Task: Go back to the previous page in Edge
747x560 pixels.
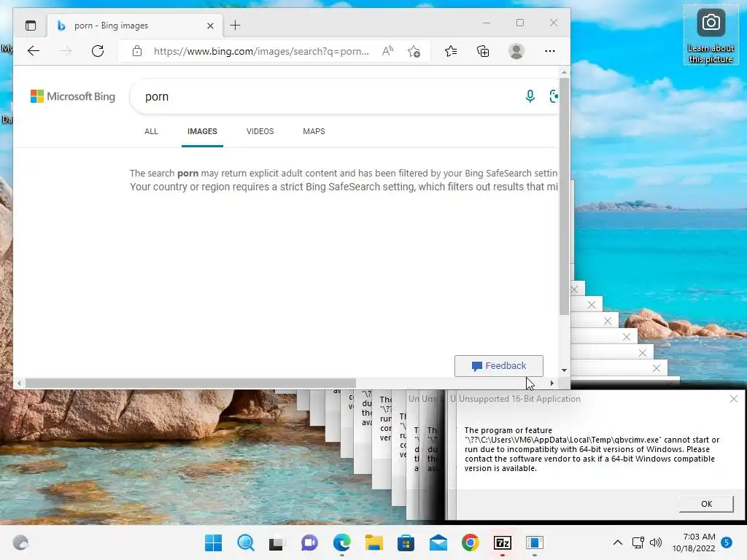Action: [34, 51]
